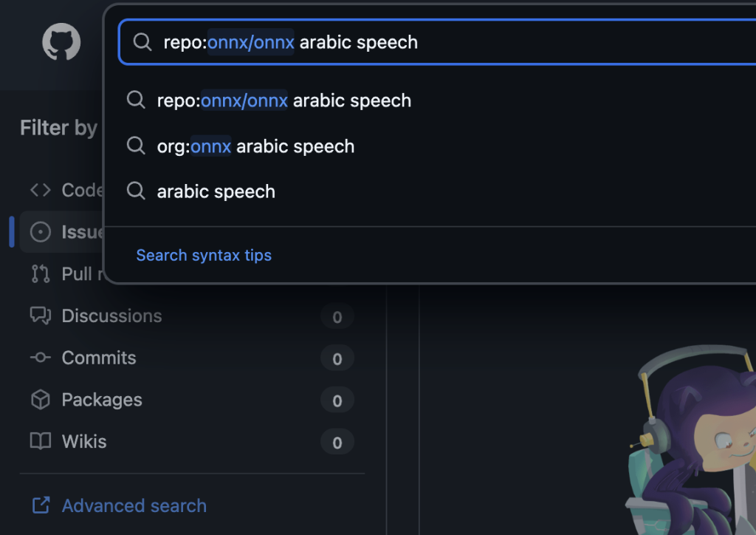Click the Packages box icon
Viewport: 756px width, 535px height.
(x=40, y=400)
